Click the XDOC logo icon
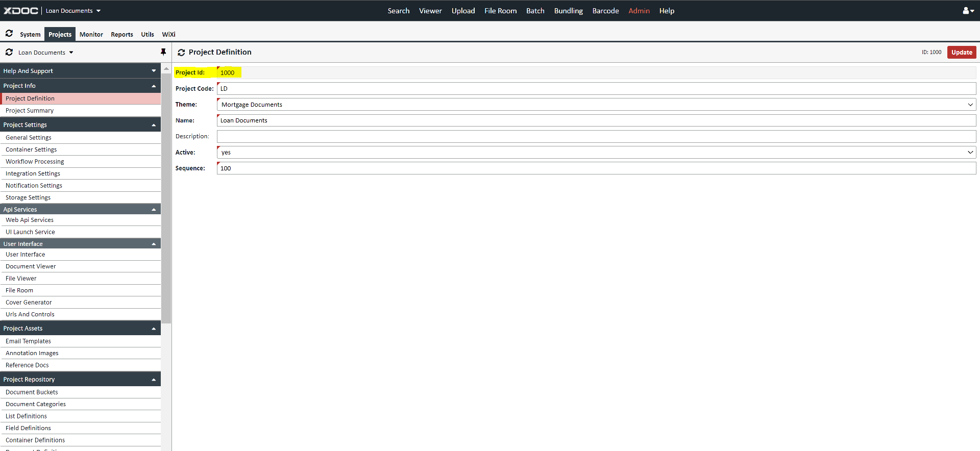 click(x=21, y=11)
